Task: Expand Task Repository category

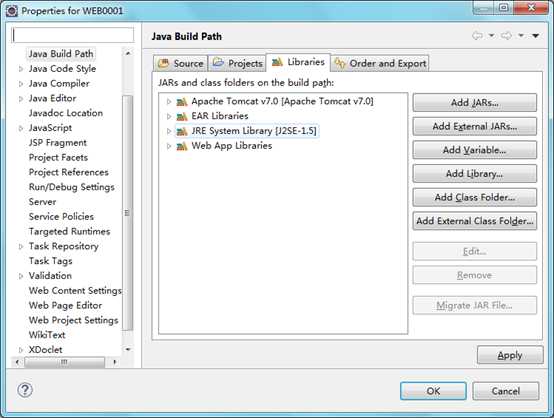Action: pyautogui.click(x=21, y=246)
